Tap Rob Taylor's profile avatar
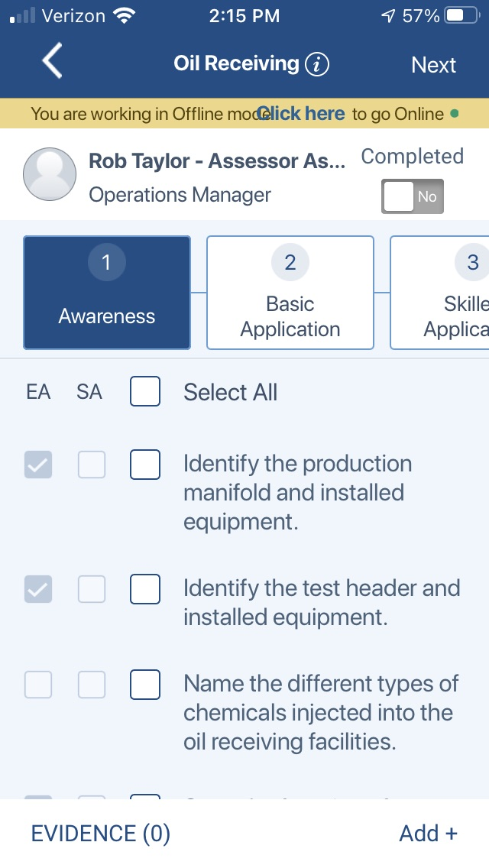This screenshot has width=489, height=868. point(50,173)
